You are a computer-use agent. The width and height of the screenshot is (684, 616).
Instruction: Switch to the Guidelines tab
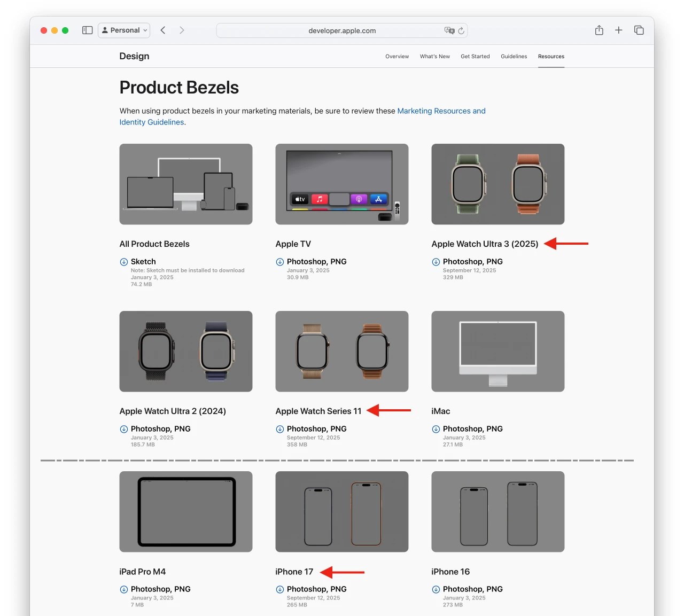click(x=514, y=56)
